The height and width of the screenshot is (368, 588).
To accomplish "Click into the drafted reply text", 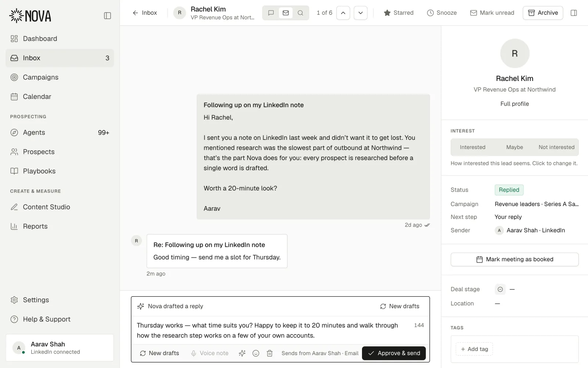I will tap(268, 330).
